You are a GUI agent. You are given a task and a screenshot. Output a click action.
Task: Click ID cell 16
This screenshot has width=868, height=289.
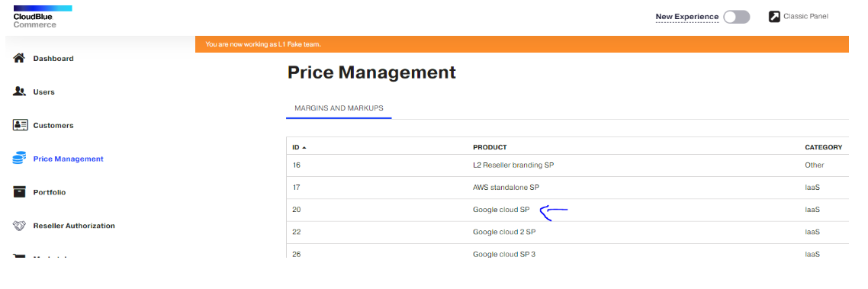point(296,165)
